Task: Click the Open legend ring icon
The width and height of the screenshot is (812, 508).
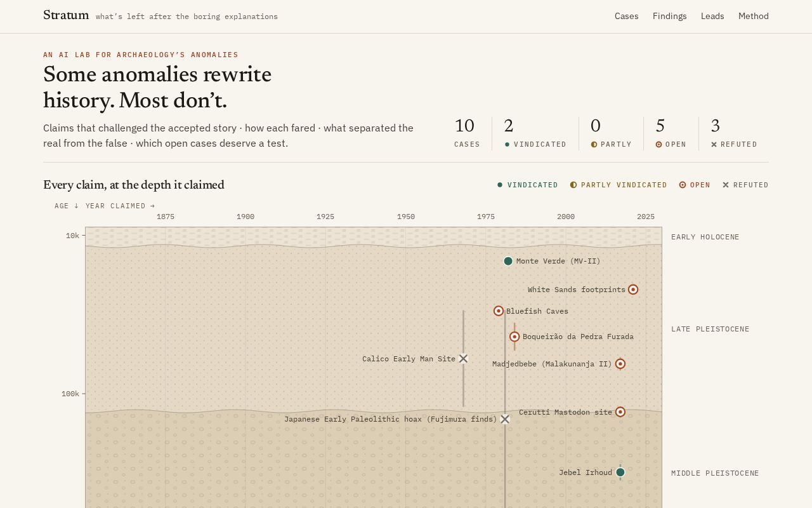Action: 683,185
